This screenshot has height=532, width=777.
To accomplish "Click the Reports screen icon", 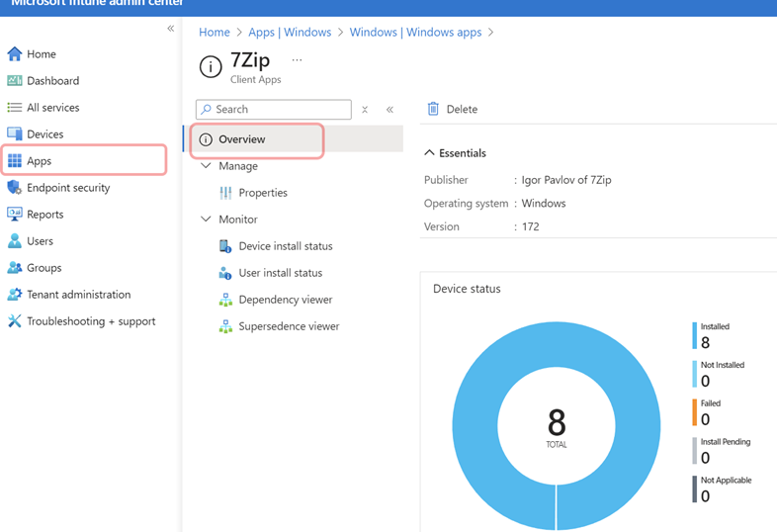I will 15,215.
